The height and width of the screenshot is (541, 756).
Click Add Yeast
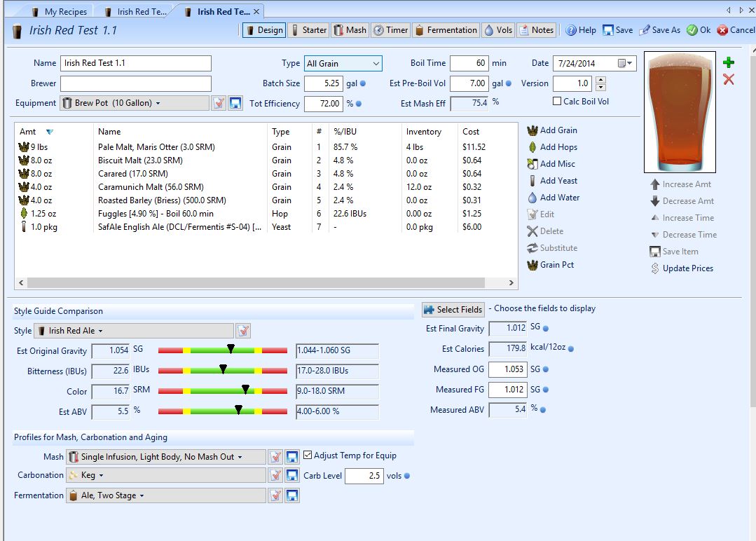coord(552,181)
